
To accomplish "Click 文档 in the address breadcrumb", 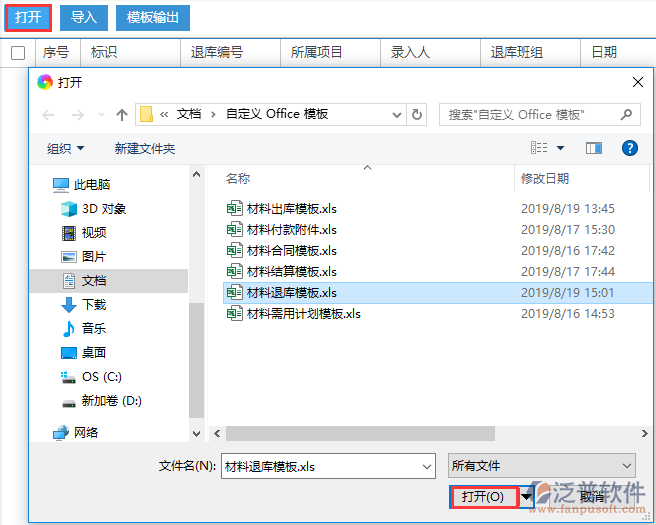I will 189,114.
